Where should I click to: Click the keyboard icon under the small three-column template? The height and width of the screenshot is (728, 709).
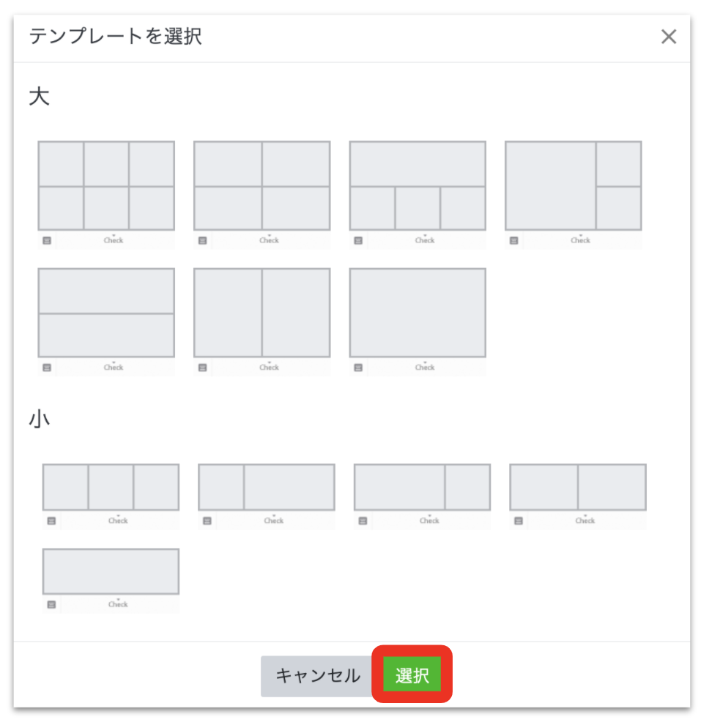coord(51,521)
